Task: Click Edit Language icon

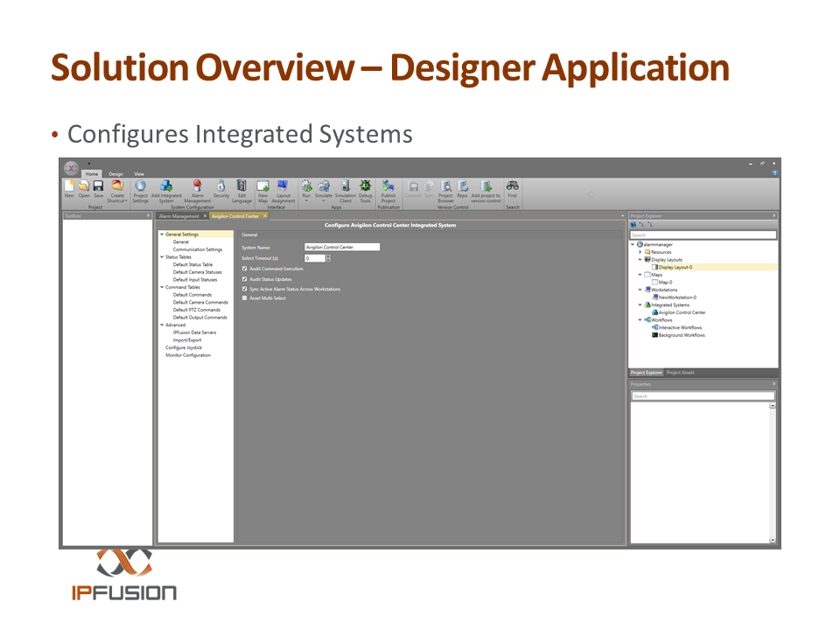Action: click(241, 185)
